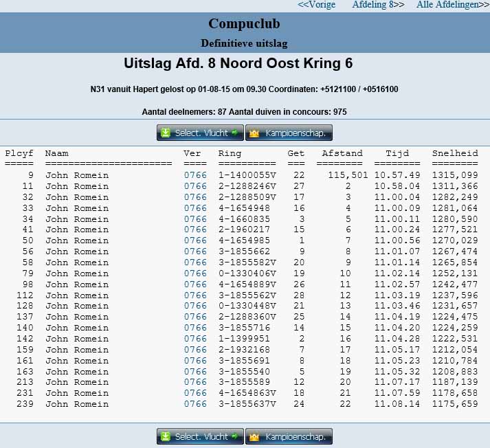Click 0766 link in row with ring 2-1288246V

tap(195, 186)
